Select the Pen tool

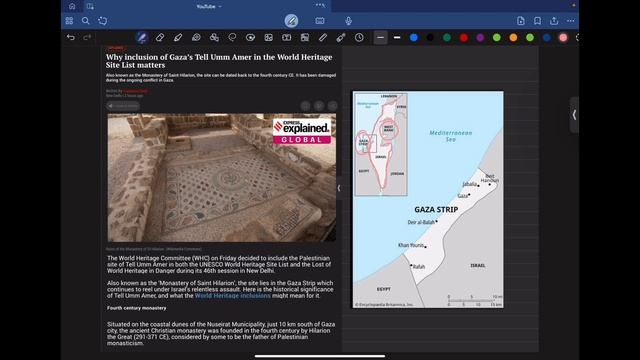coord(142,38)
